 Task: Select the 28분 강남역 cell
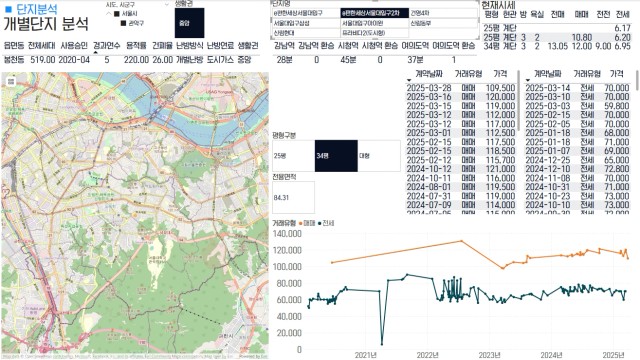pyautogui.click(x=284, y=60)
